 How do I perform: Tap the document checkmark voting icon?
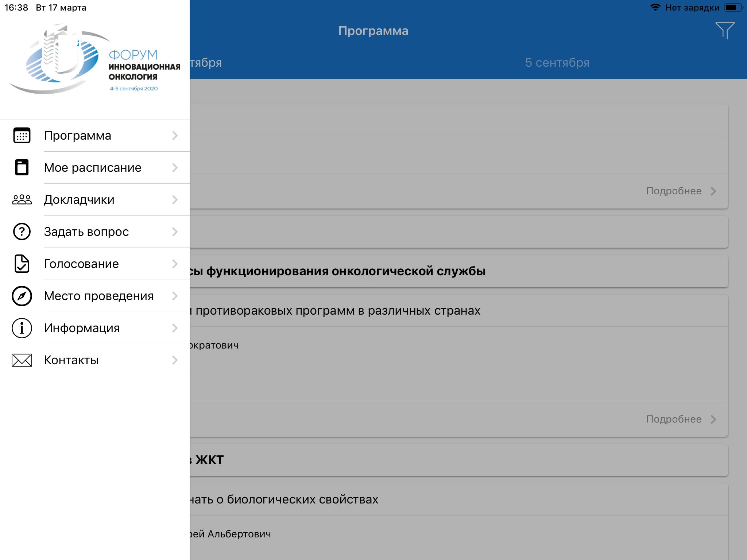(22, 264)
